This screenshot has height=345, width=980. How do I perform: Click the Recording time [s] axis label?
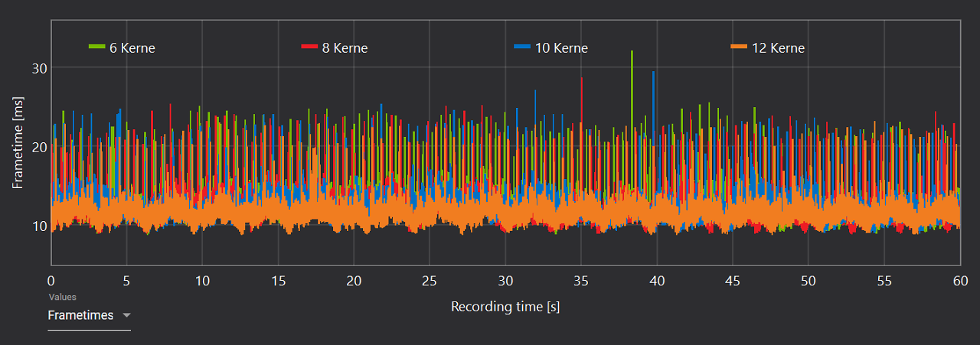(505, 307)
